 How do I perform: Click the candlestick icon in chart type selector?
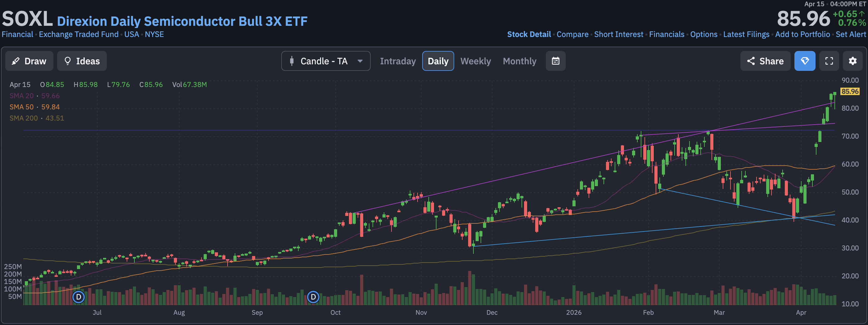point(292,61)
